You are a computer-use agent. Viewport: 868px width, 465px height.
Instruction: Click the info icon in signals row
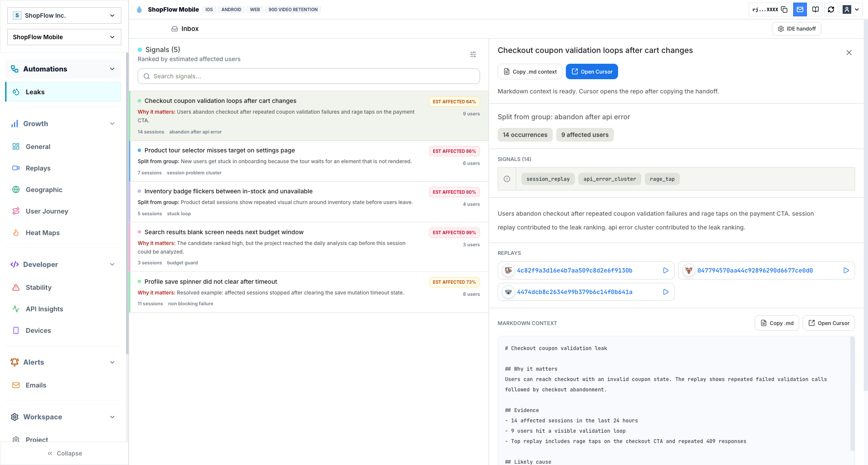[507, 179]
